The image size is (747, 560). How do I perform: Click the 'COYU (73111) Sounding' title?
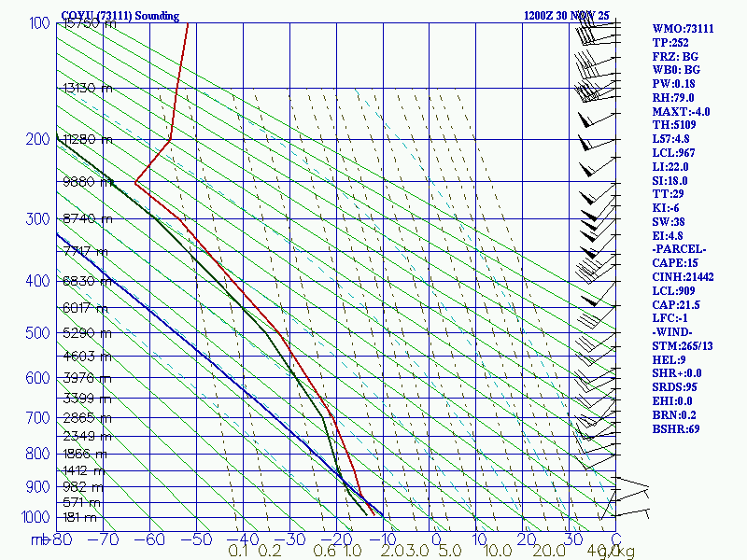120,16
